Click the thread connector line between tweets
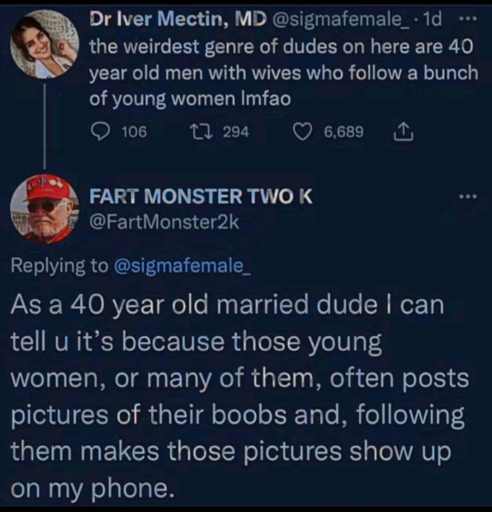Screen dimensions: 492x512 45,126
